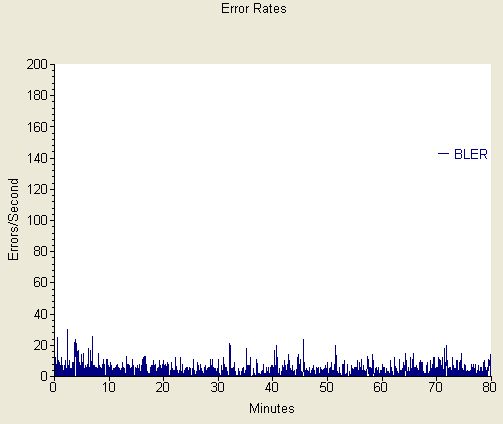Click the 0 origin label on the horizontal axis

click(53, 387)
